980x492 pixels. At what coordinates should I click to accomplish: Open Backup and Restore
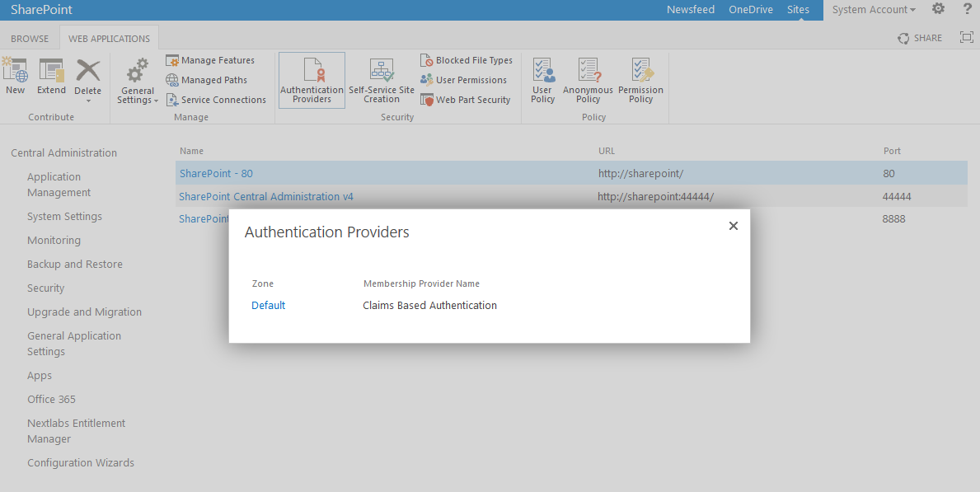click(75, 264)
